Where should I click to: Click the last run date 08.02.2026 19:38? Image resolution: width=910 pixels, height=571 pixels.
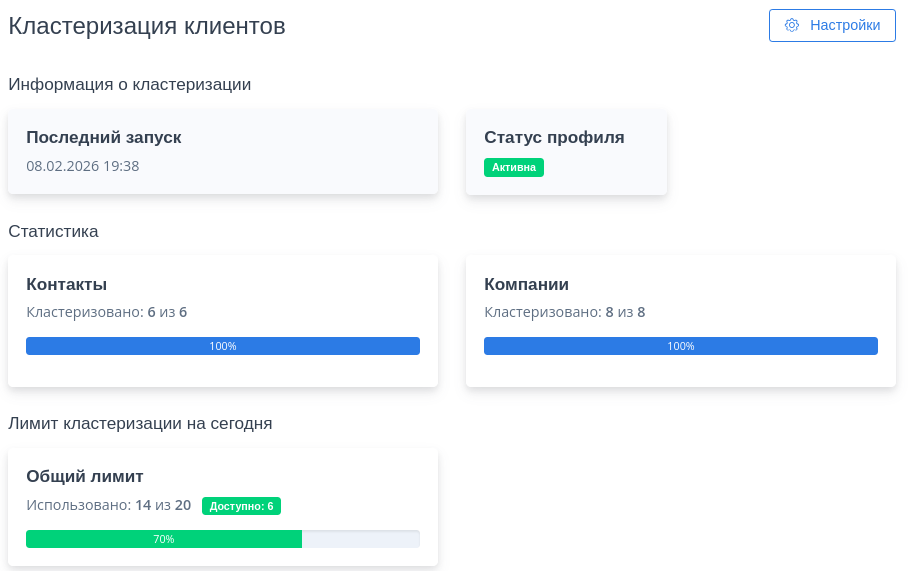(x=82, y=166)
